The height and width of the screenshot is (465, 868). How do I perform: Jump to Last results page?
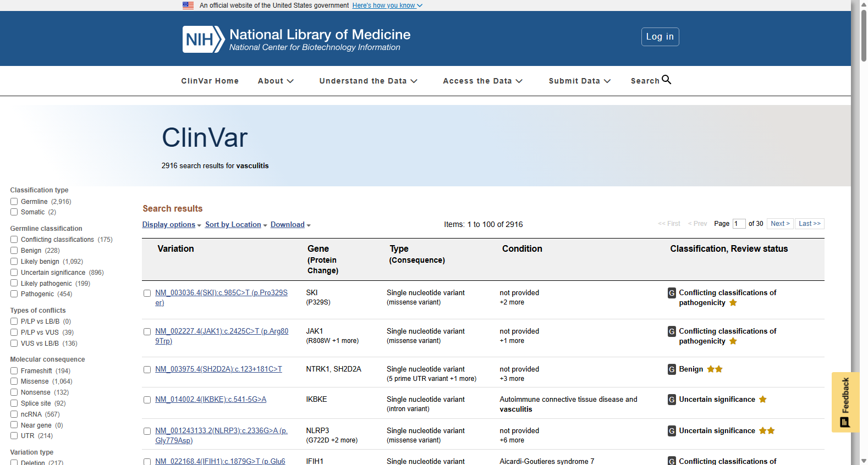810,224
